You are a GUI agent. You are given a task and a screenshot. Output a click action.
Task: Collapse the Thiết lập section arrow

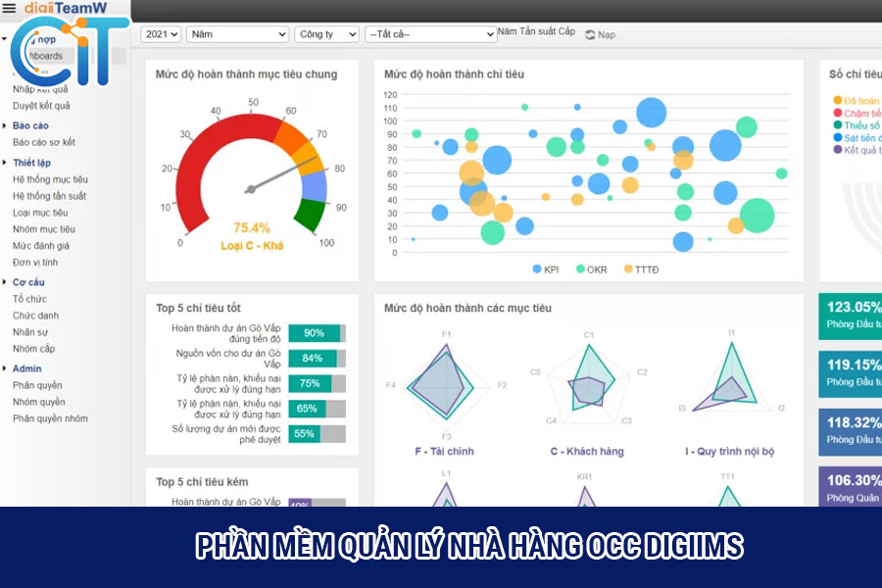[x=5, y=163]
